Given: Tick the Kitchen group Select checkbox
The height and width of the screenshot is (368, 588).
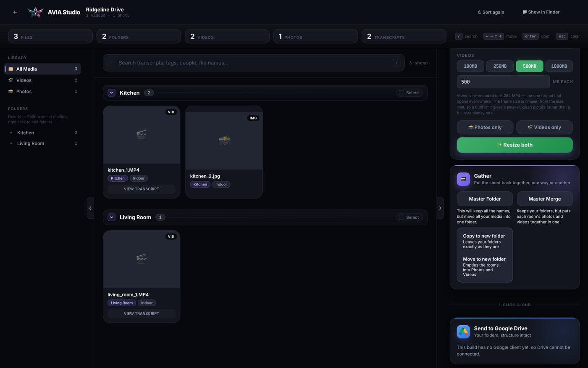Looking at the screenshot, I should click(402, 93).
